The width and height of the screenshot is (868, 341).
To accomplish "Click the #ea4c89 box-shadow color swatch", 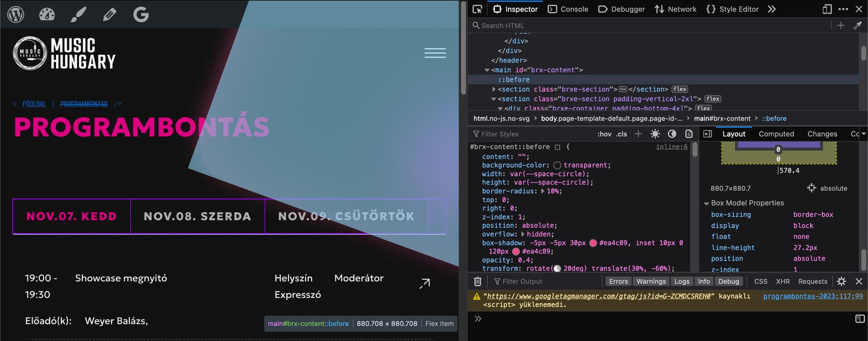I will coord(593,243).
